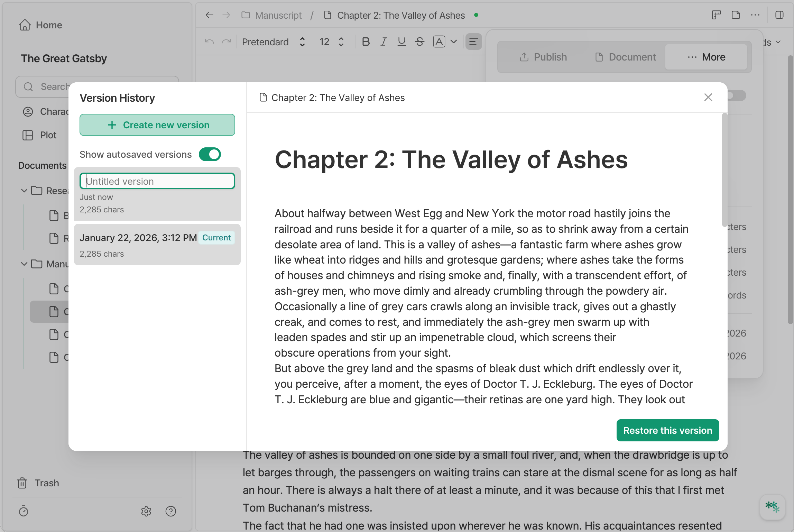The width and height of the screenshot is (794, 532).
Task: Click the preview document title header
Action: coord(338,98)
